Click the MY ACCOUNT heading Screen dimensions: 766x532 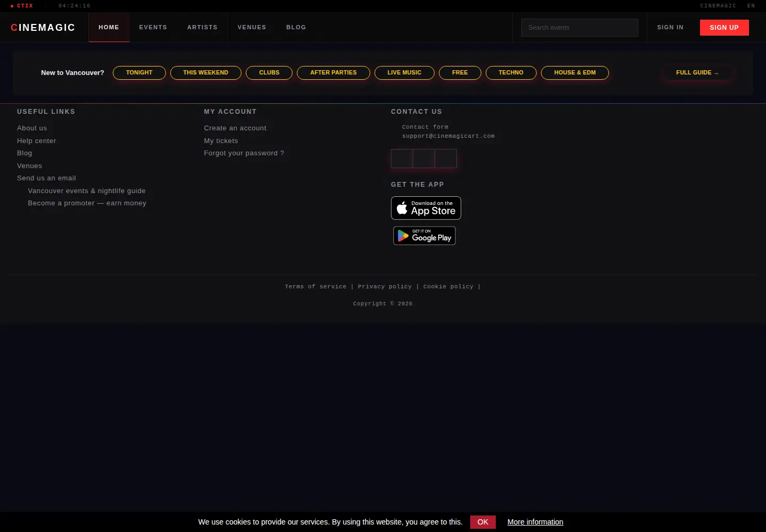point(230,112)
